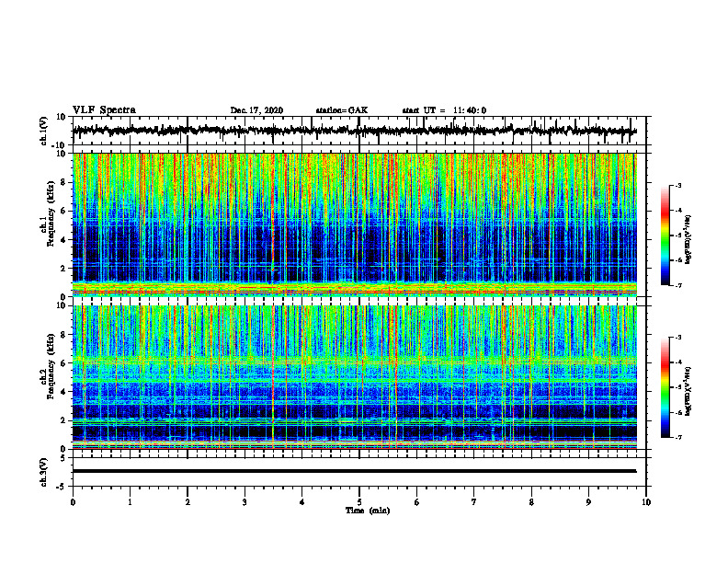Click time axis tick label 8
The width and height of the screenshot is (728, 563).
531,502
